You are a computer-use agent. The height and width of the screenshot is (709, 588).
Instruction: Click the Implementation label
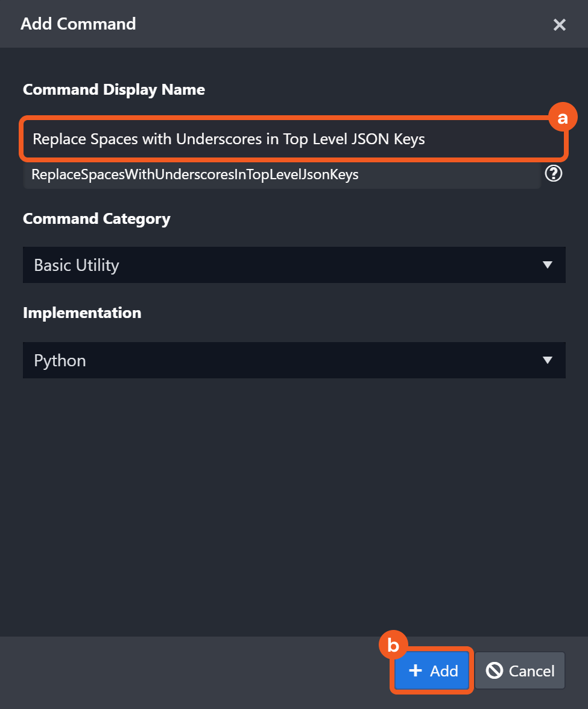pos(82,313)
